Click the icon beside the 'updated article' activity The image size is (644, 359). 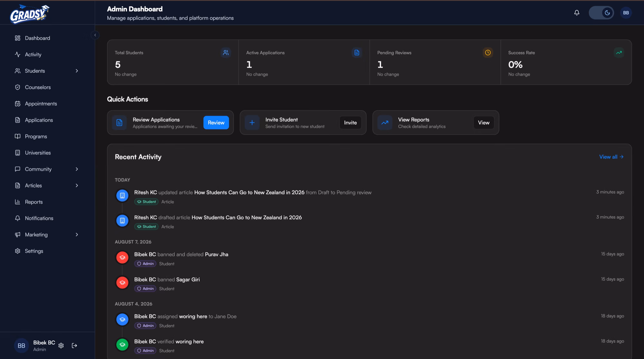(x=122, y=195)
